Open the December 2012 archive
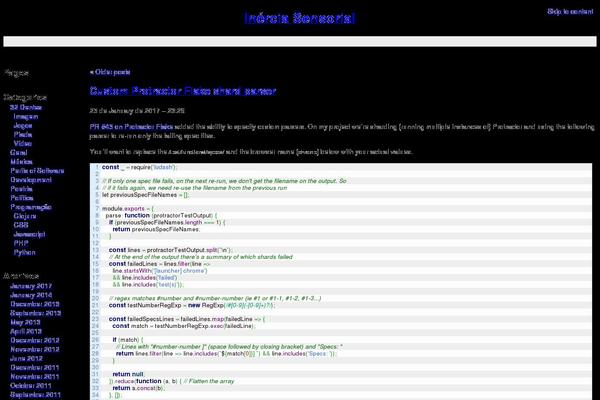 (34, 340)
